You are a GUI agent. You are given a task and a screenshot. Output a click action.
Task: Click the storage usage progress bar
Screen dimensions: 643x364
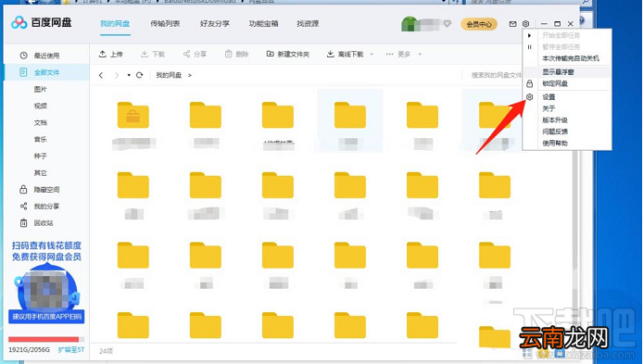(46, 339)
